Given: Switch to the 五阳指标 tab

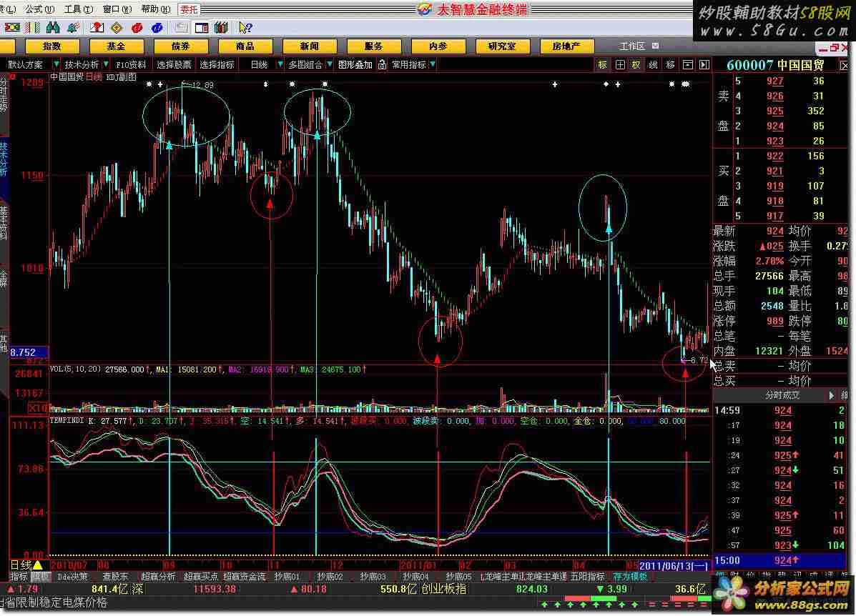Looking at the screenshot, I should click(x=588, y=577).
